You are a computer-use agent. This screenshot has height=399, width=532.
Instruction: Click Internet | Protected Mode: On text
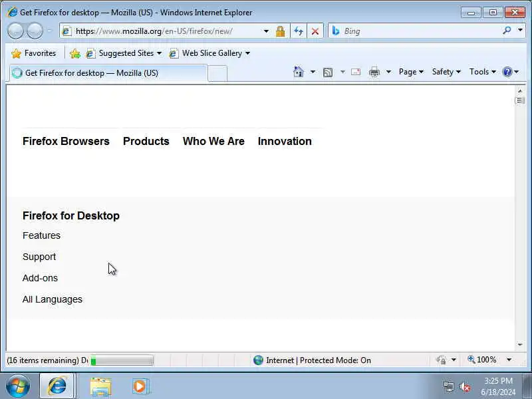319,360
